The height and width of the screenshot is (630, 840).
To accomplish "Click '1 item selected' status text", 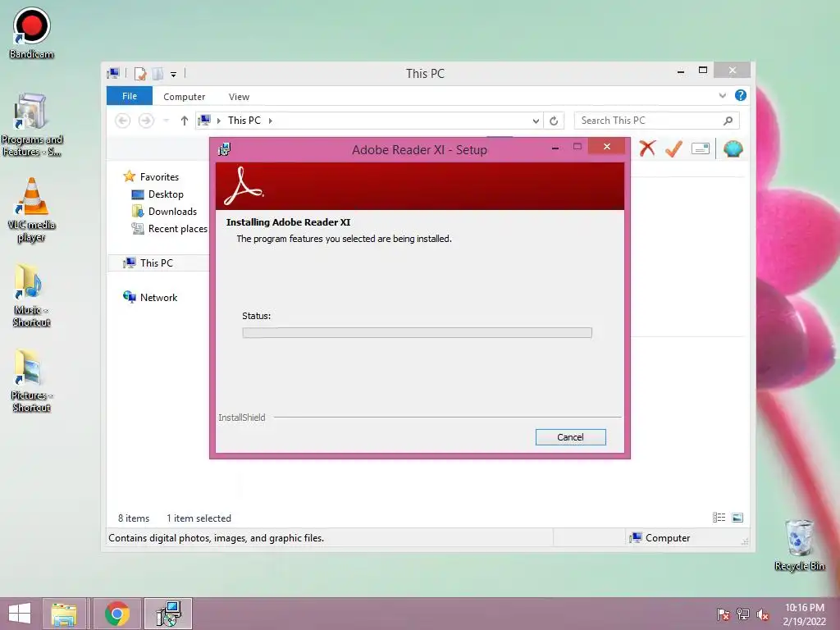I will 199,518.
